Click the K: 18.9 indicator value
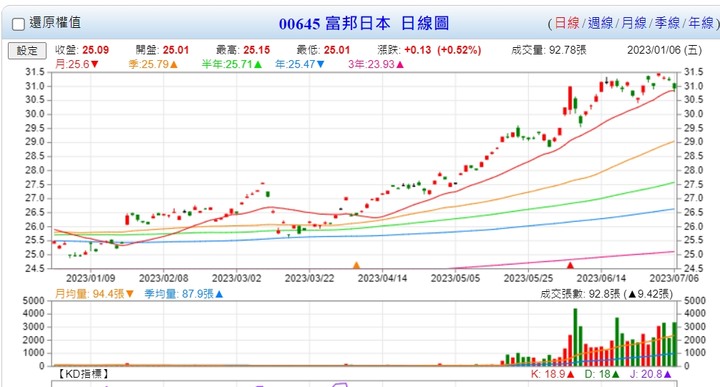The width and height of the screenshot is (720, 387). point(552,374)
